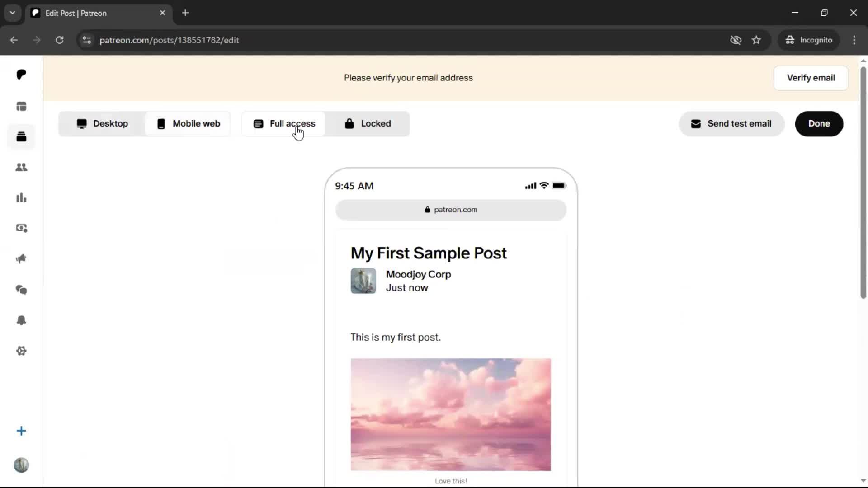This screenshot has width=868, height=488.
Task: Open the Promotions megaphone icon
Action: coord(21,259)
